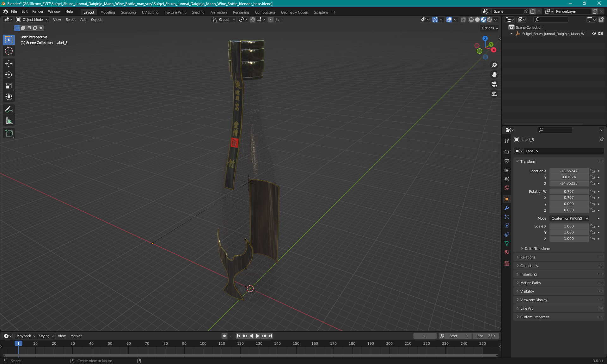Screen dimensions: 607x364
Task: Play the animation forward
Action: click(x=258, y=336)
